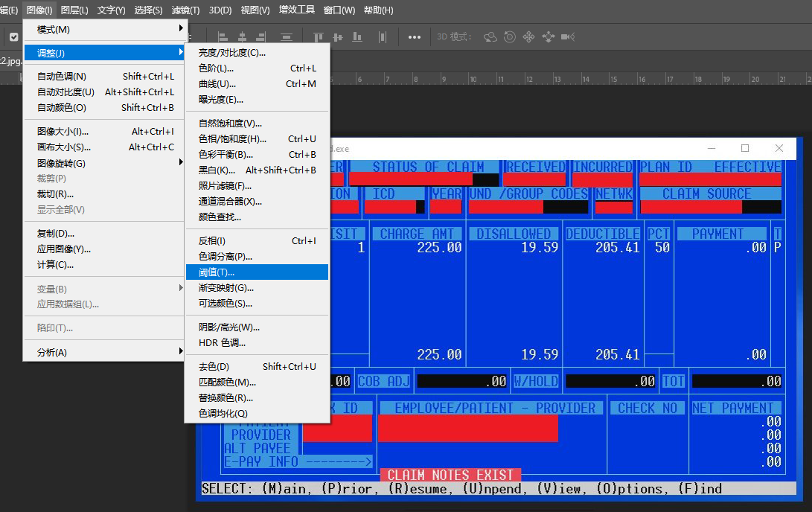Choose 颜色查找... adjustment
Image resolution: width=812 pixels, height=512 pixels.
pos(257,217)
